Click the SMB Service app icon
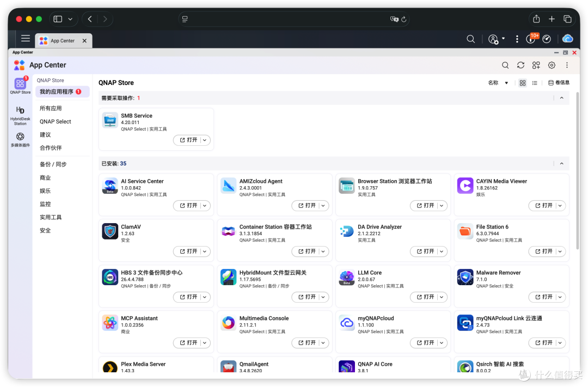 110,120
